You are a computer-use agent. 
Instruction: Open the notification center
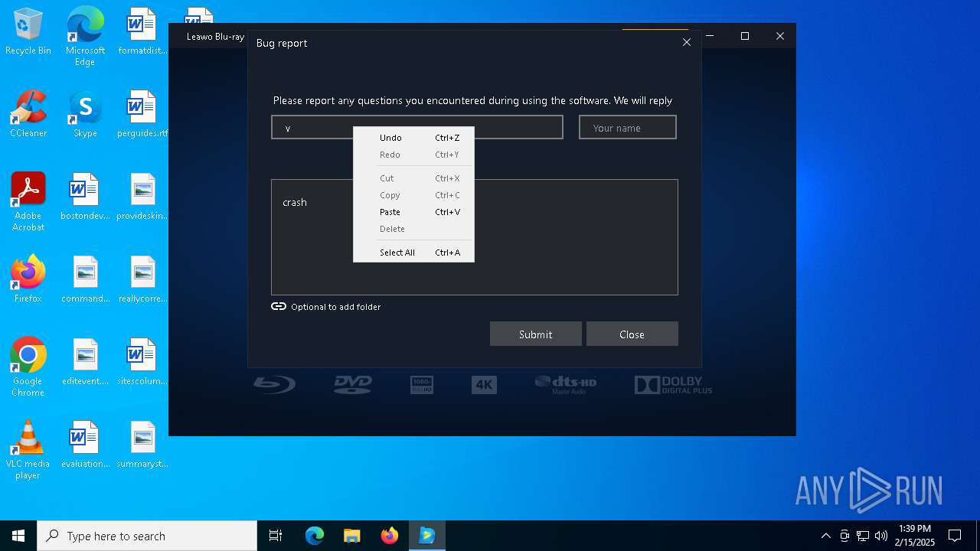click(955, 536)
